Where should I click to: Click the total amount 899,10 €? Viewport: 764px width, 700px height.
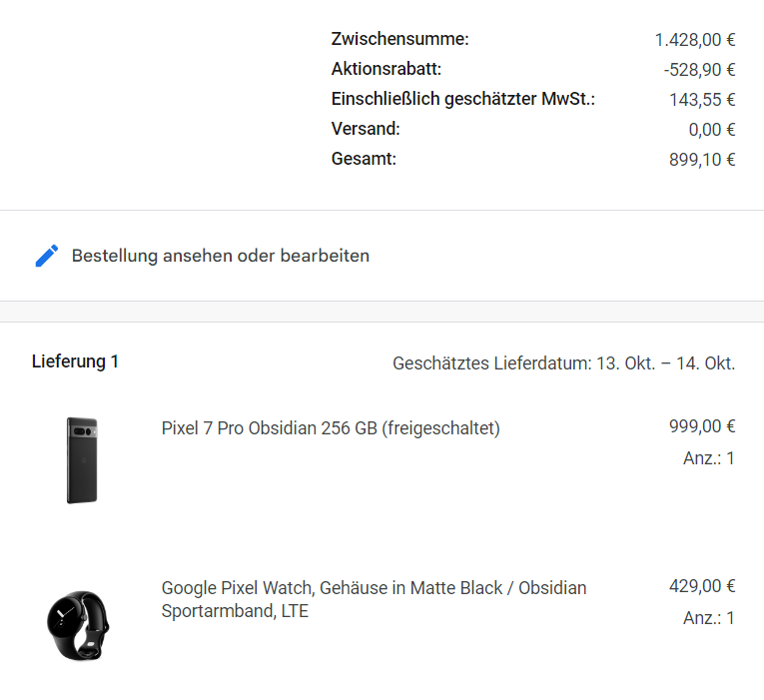pos(702,160)
